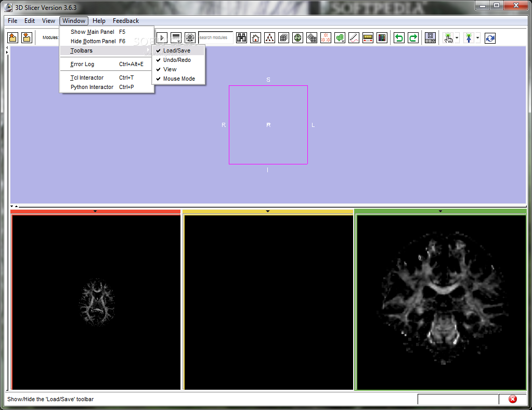Image resolution: width=532 pixels, height=410 pixels.
Task: Click the next module arrow icon
Action: click(x=162, y=37)
